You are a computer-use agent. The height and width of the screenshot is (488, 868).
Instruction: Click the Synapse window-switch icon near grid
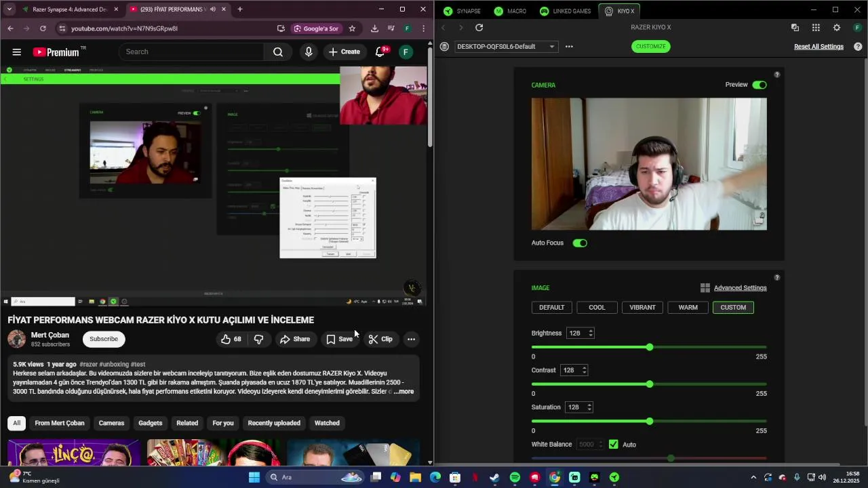coord(795,28)
